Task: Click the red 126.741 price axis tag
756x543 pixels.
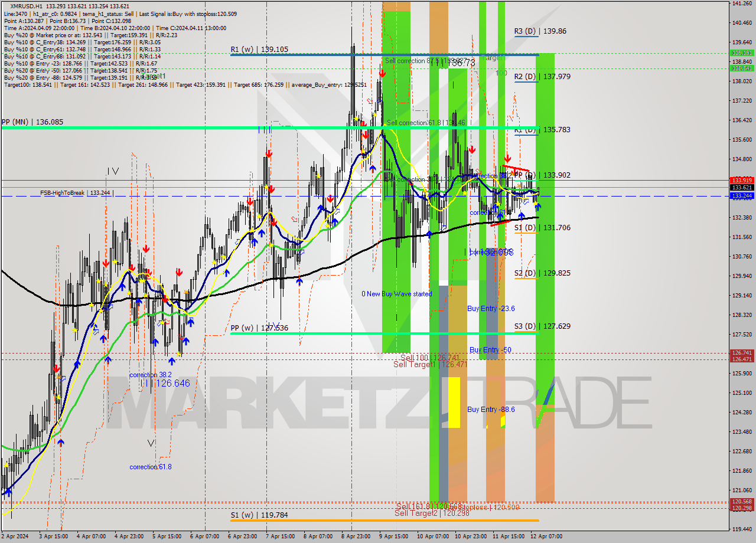Action: (x=742, y=353)
